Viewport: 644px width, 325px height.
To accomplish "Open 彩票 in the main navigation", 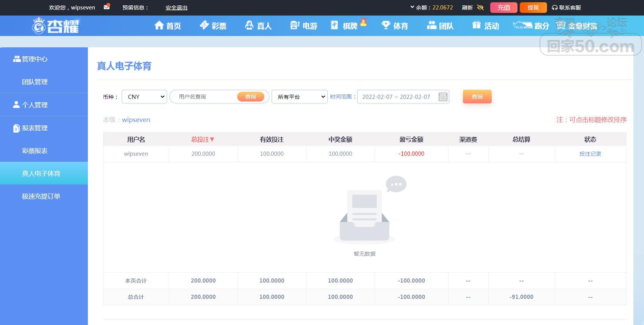I will (219, 26).
